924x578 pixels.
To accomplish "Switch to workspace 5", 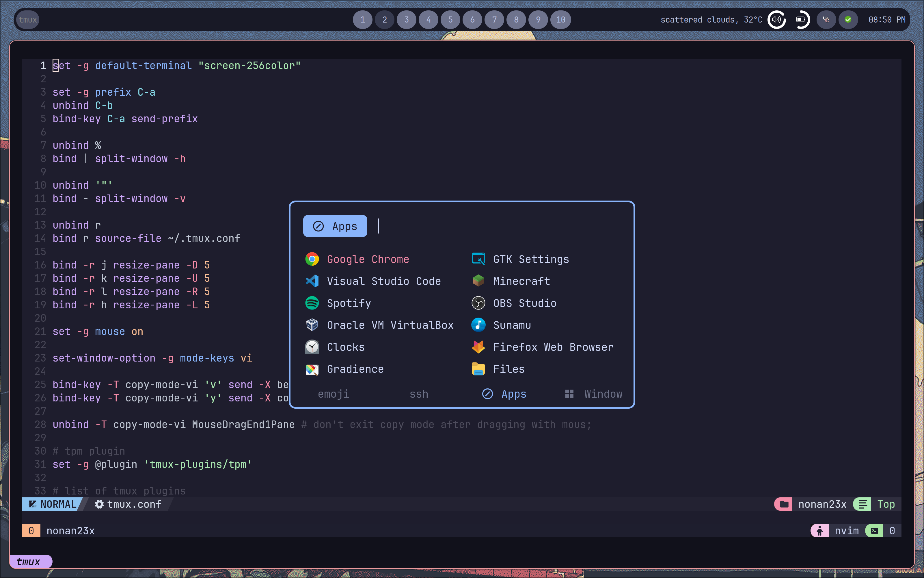I will [x=450, y=19].
